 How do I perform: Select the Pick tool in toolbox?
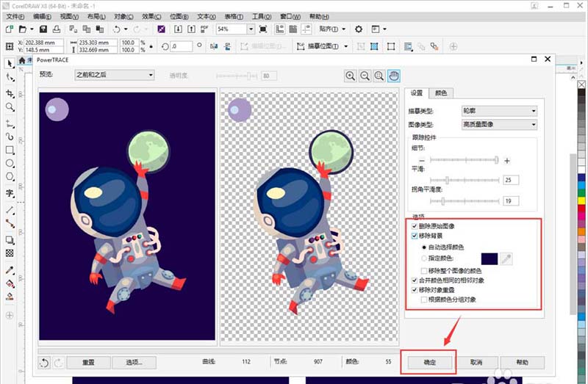[10, 63]
